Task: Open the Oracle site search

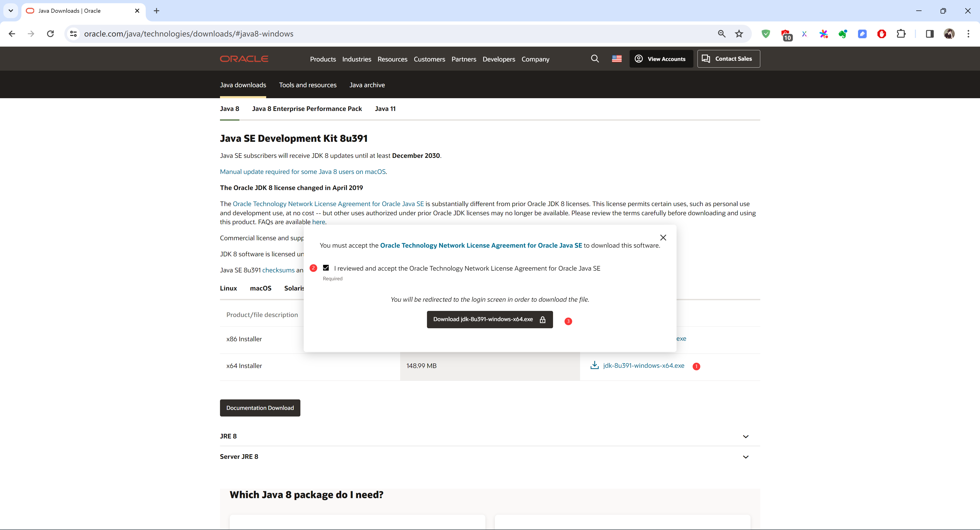Action: click(595, 59)
